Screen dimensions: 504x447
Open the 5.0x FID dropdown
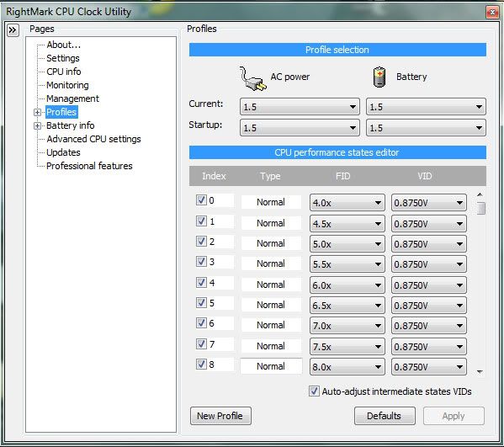[347, 244]
